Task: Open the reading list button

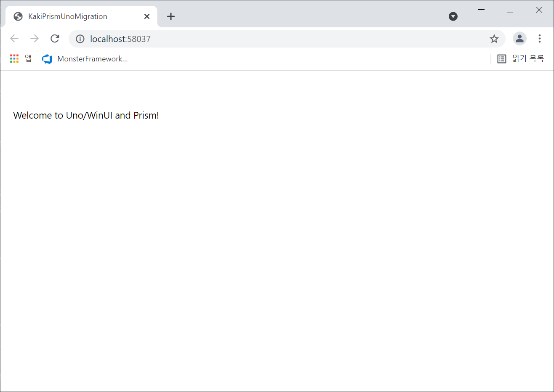Action: click(x=521, y=59)
